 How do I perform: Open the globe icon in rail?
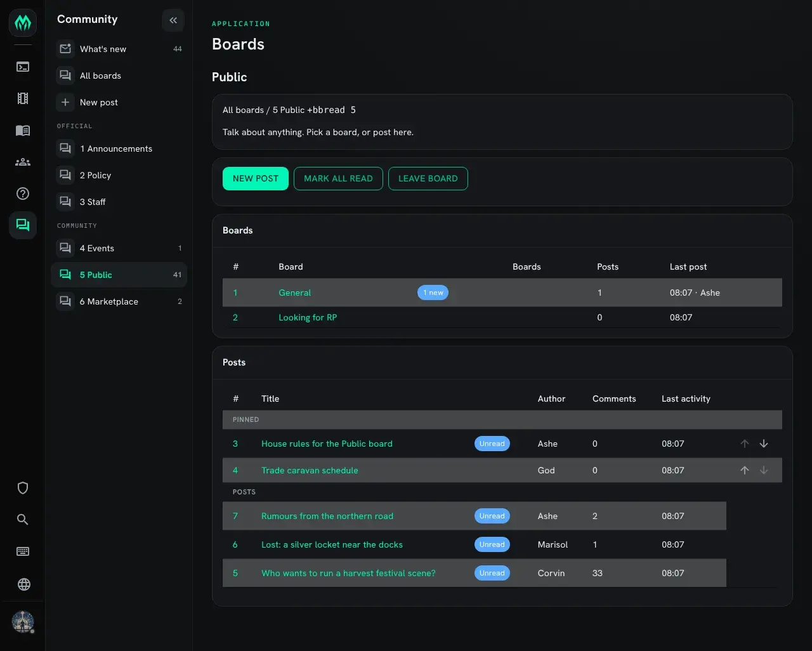(23, 584)
